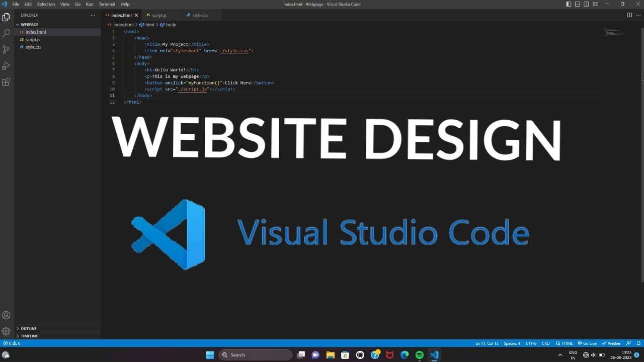
Task: Open the Help menu
Action: (125, 4)
